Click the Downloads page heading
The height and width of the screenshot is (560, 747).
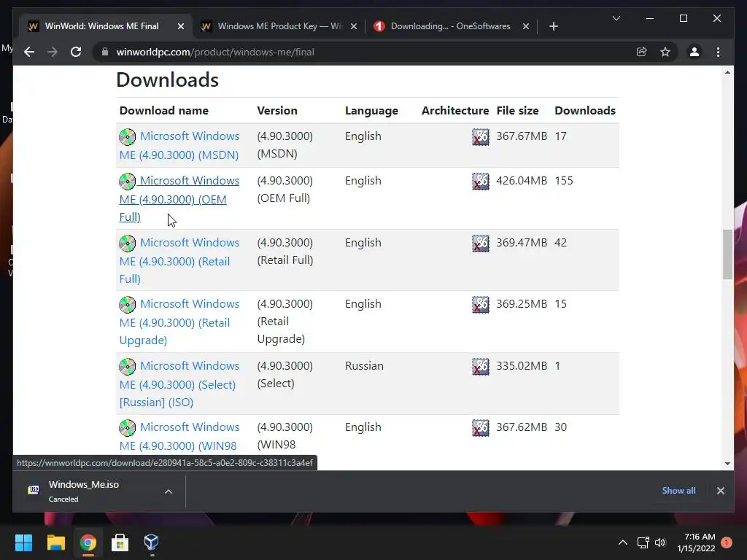167,79
